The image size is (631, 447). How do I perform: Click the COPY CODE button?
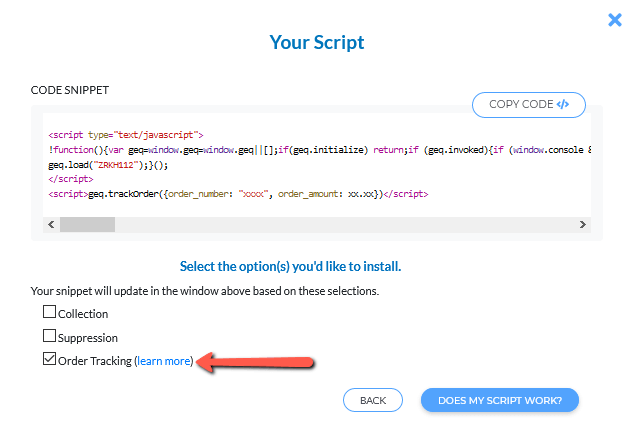pyautogui.click(x=528, y=105)
